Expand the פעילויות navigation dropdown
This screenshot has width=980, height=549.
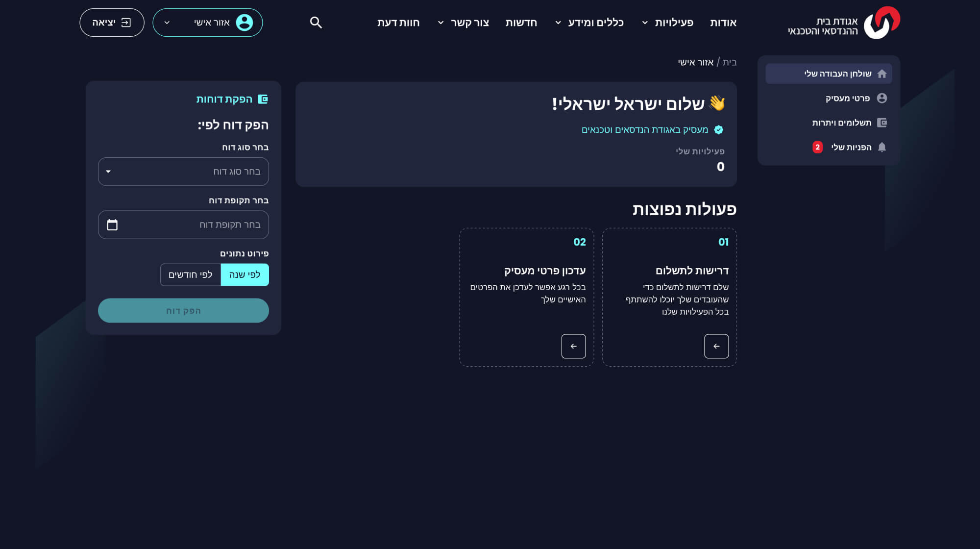(x=674, y=23)
